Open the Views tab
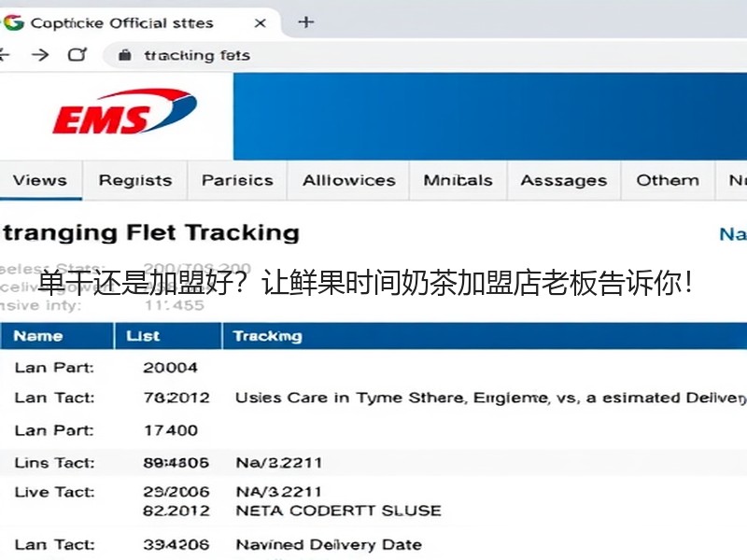The width and height of the screenshot is (747, 560). (40, 180)
